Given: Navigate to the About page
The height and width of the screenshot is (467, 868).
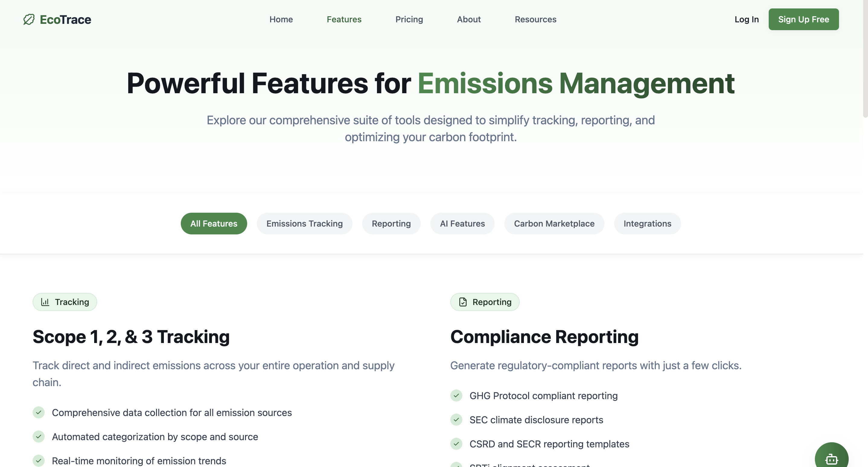Looking at the screenshot, I should coord(468,19).
